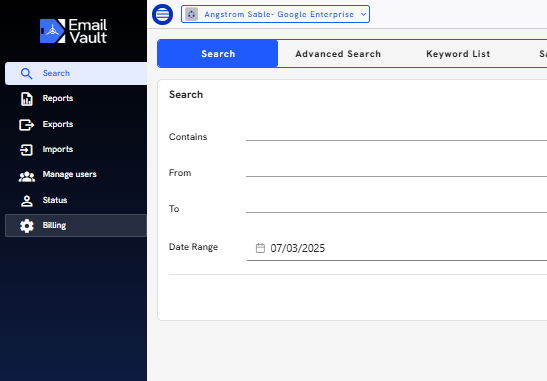Click the Email Vault logo

pyautogui.click(x=73, y=31)
